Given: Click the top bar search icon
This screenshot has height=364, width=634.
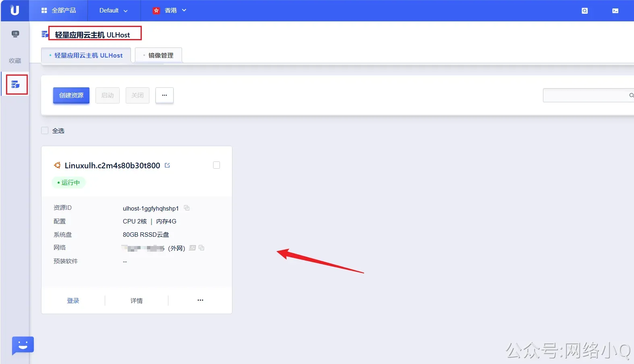Looking at the screenshot, I should [584, 11].
